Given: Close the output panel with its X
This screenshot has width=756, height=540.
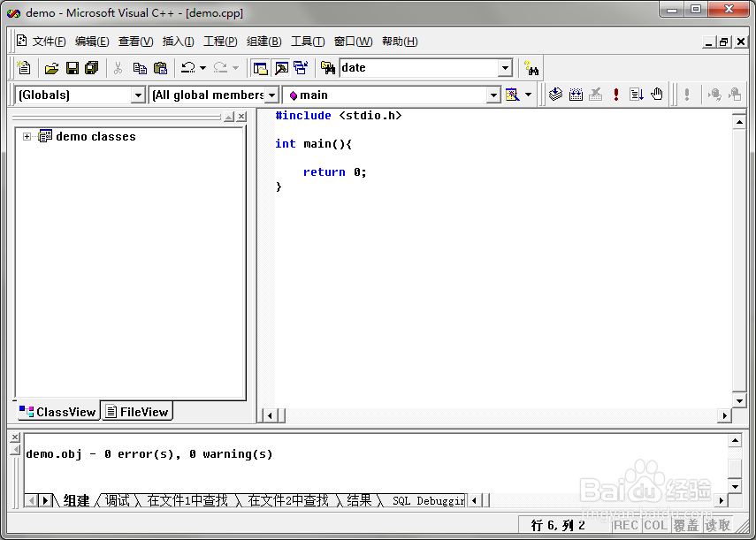Looking at the screenshot, I should [x=15, y=437].
